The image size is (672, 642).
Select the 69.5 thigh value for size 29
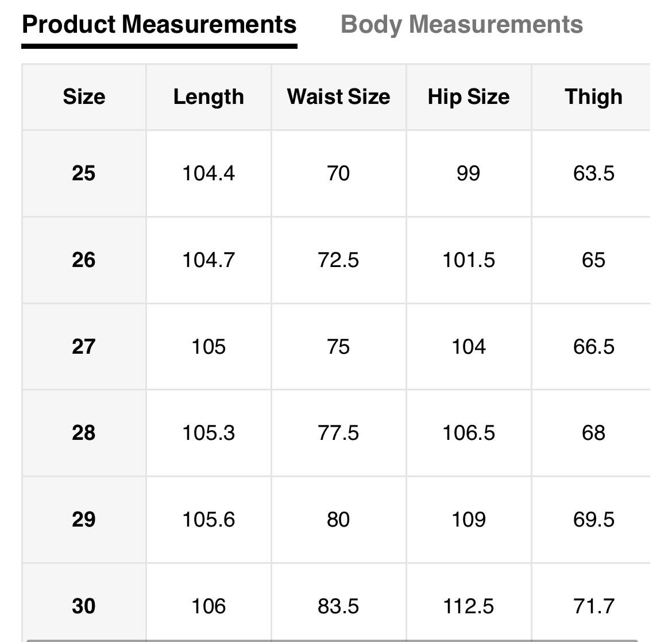593,519
